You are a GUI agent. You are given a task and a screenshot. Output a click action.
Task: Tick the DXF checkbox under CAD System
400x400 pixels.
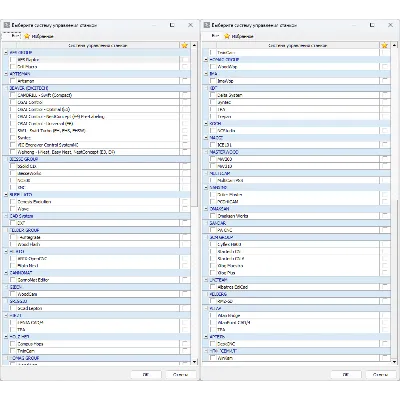[13, 223]
